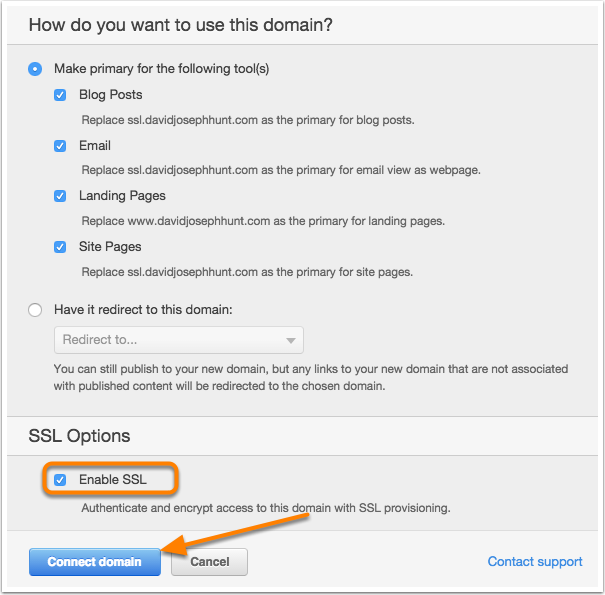
Task: Uncheck the Email checkbox
Action: point(60,146)
